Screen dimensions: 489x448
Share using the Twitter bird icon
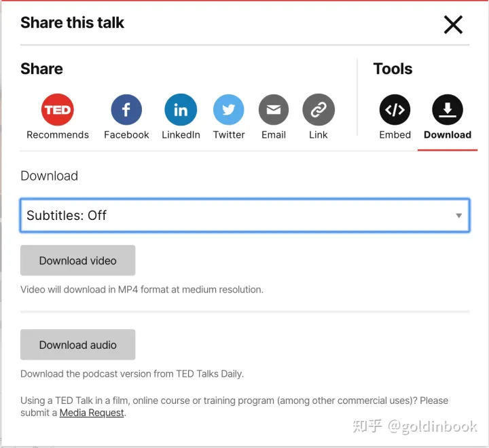pyautogui.click(x=229, y=110)
